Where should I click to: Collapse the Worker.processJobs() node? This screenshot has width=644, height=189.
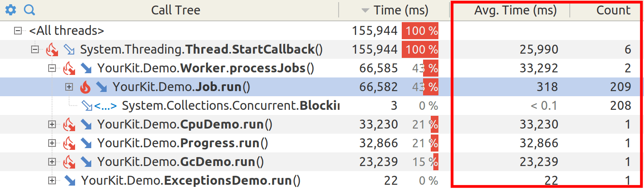pos(52,68)
